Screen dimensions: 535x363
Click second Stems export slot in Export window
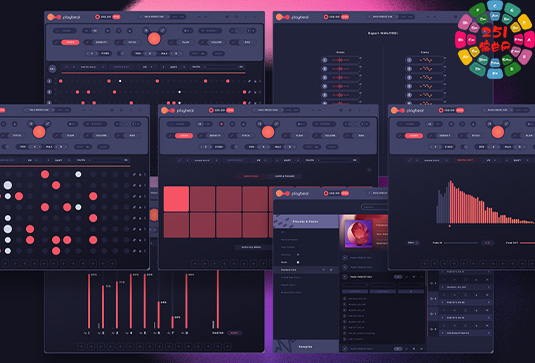425,69
